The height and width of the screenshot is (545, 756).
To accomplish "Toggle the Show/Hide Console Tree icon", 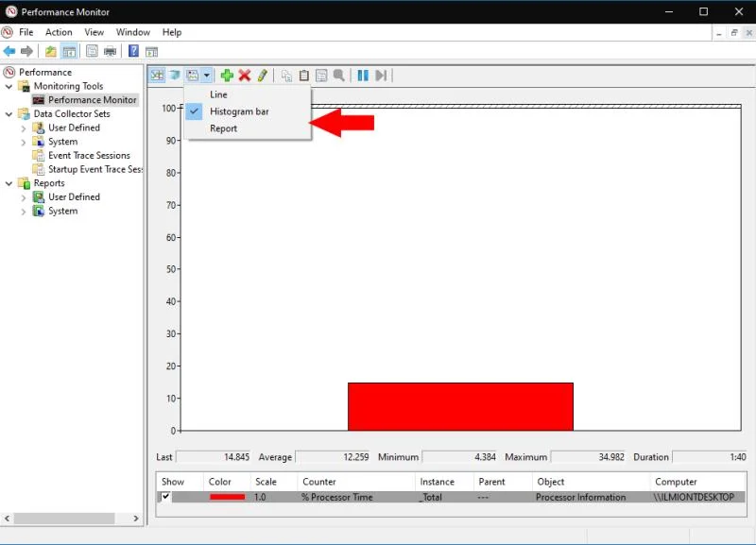I will 69,51.
